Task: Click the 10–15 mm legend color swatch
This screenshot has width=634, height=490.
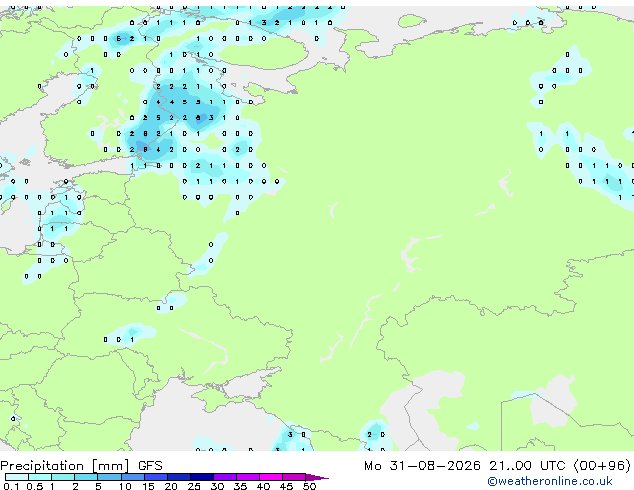Action: [132, 477]
